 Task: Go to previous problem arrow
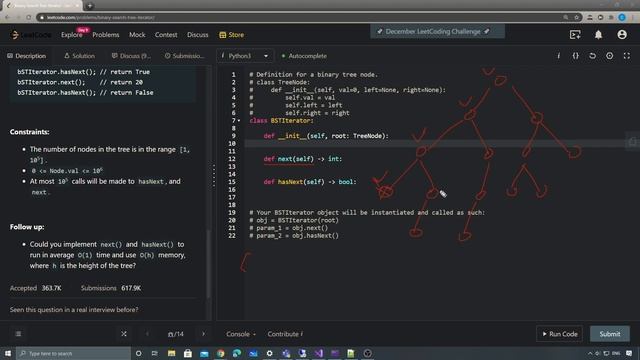point(147,334)
